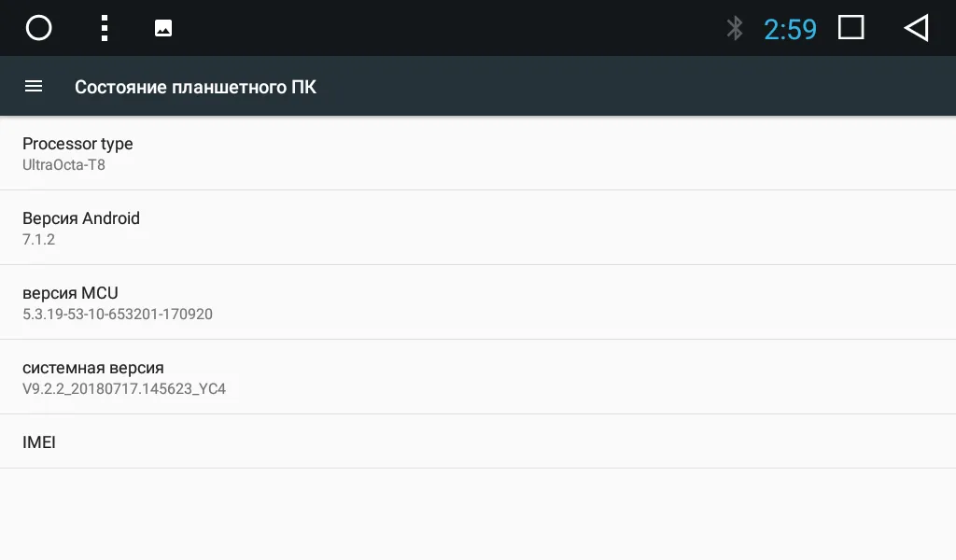Image resolution: width=956 pixels, height=560 pixels.
Task: Tap the circular home button
Action: tap(38, 28)
